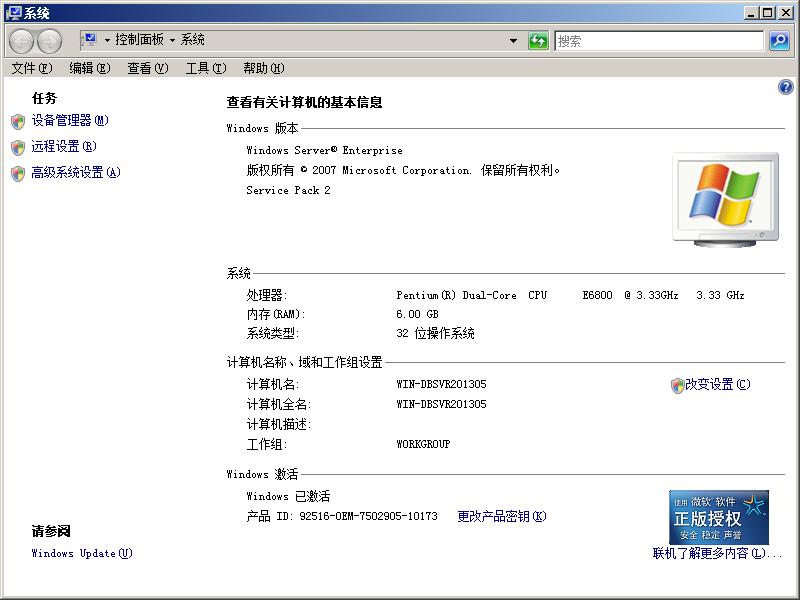The height and width of the screenshot is (600, 800).
Task: Open the 工具(T) menu
Action: (x=206, y=68)
